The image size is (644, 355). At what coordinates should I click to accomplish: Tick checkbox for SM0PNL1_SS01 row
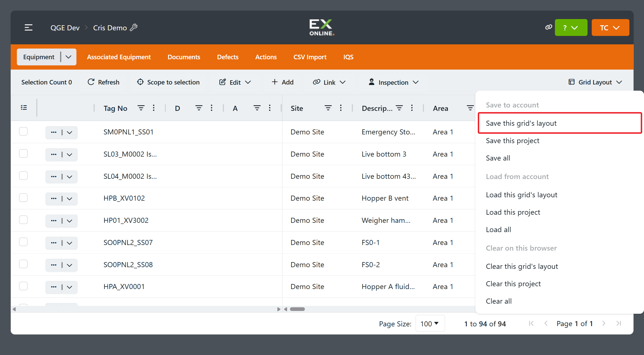click(23, 131)
